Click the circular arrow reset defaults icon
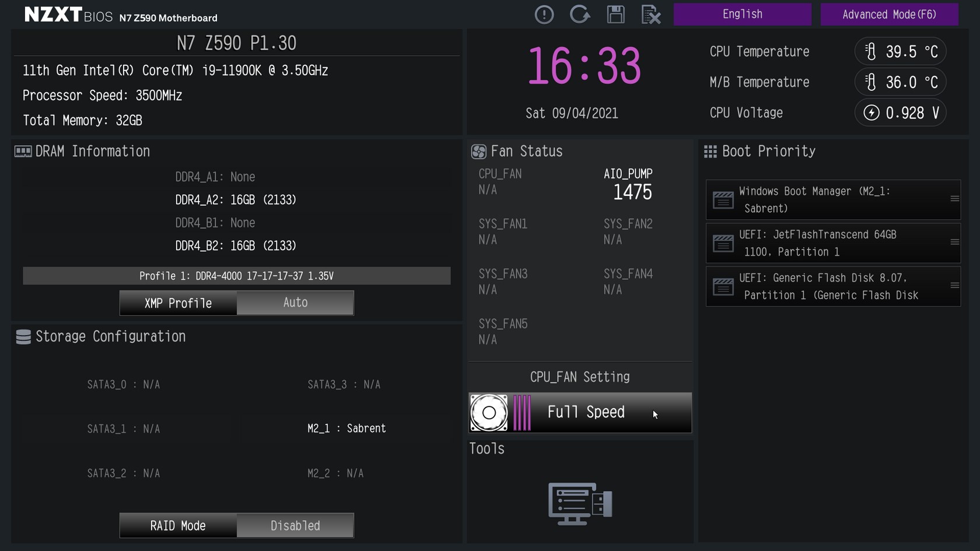 [x=580, y=15]
